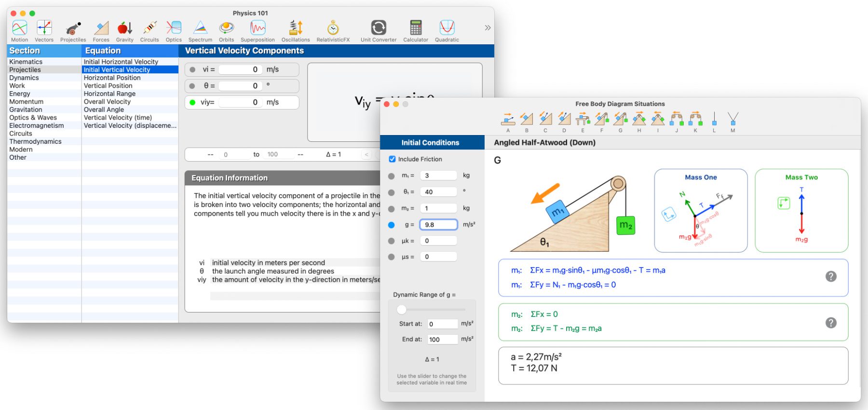Image resolution: width=868 pixels, height=410 pixels.
Task: Launch the Unit Converter tool
Action: point(378,31)
